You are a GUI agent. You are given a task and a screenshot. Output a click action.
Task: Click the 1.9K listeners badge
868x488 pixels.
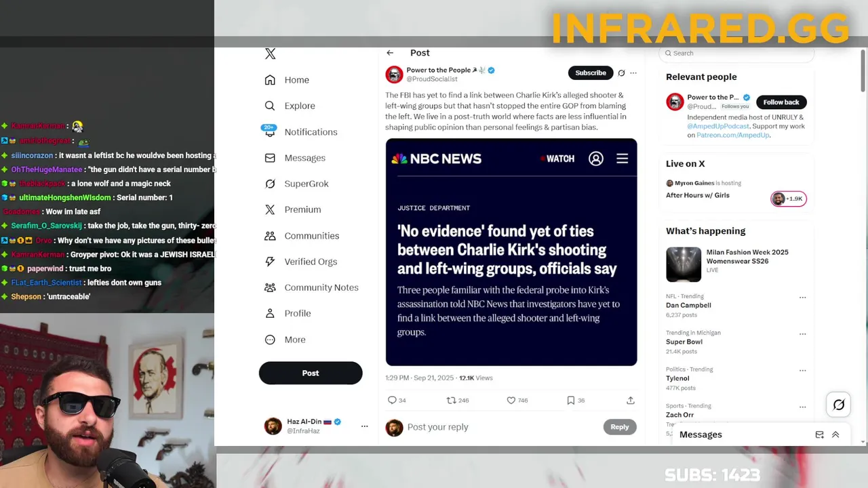(x=789, y=199)
